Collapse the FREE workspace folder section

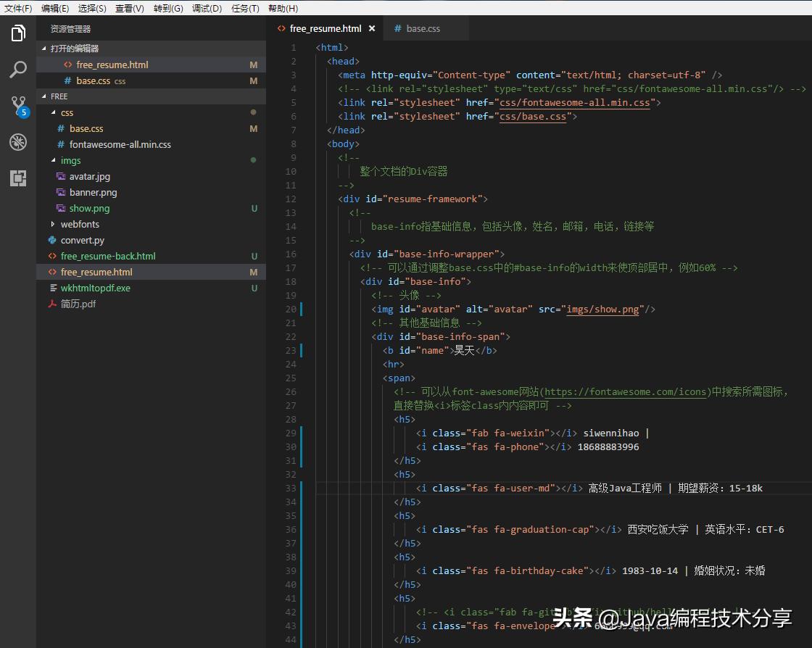point(59,96)
